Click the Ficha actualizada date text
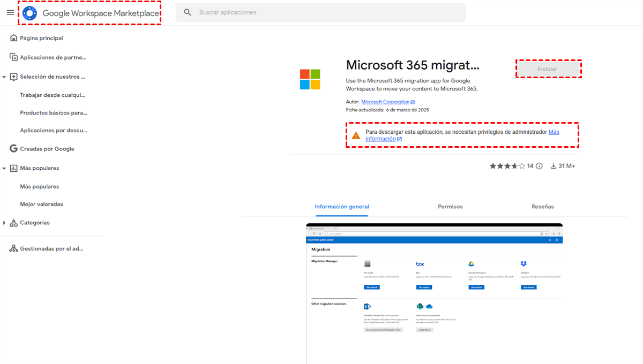The height and width of the screenshot is (364, 643). click(x=387, y=110)
